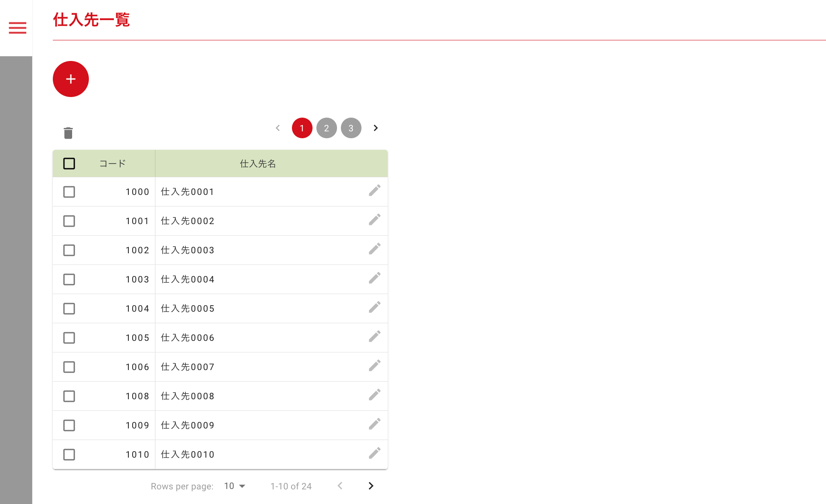Edit supplier 仕入先0009 with pencil icon
The height and width of the screenshot is (504, 826).
coord(374,424)
